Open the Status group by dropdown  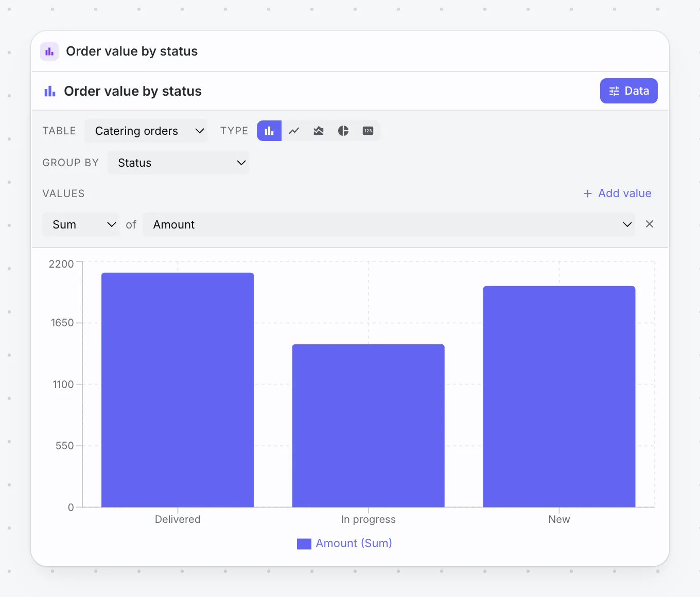click(178, 163)
